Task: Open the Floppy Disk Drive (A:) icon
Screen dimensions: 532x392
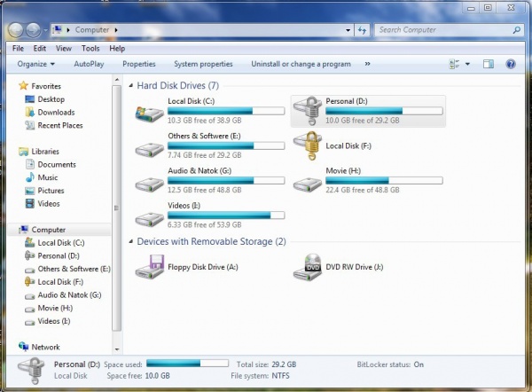Action: [149, 267]
